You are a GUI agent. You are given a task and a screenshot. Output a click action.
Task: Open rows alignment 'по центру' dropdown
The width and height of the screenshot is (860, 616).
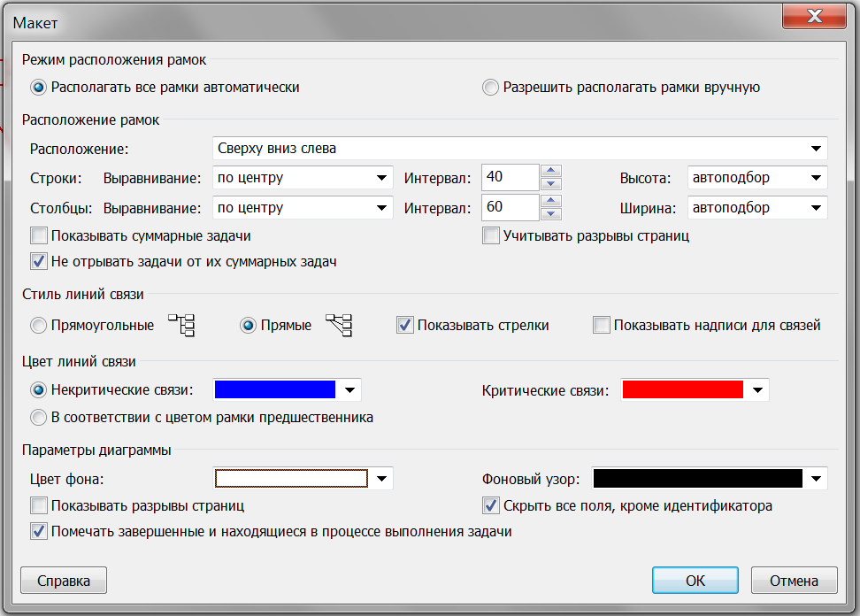381,178
